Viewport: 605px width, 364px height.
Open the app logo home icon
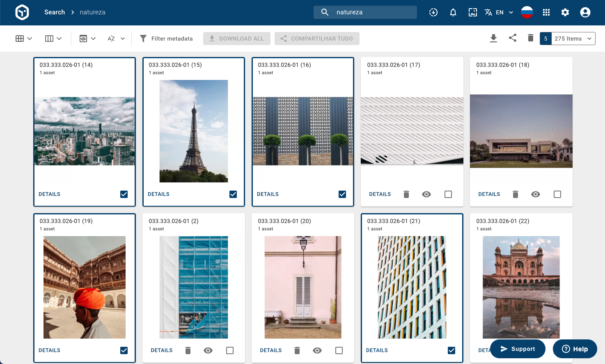coord(22,12)
